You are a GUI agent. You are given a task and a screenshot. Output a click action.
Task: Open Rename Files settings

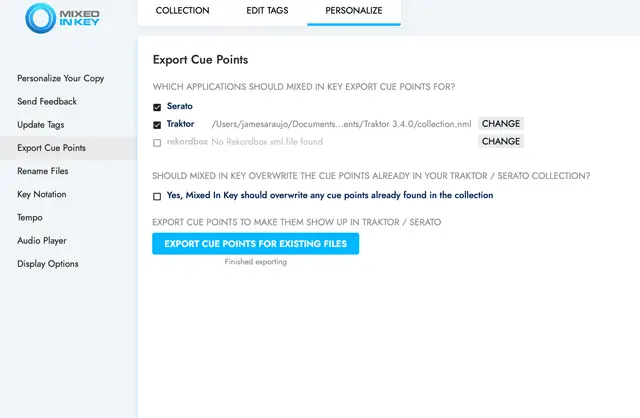pyautogui.click(x=43, y=171)
